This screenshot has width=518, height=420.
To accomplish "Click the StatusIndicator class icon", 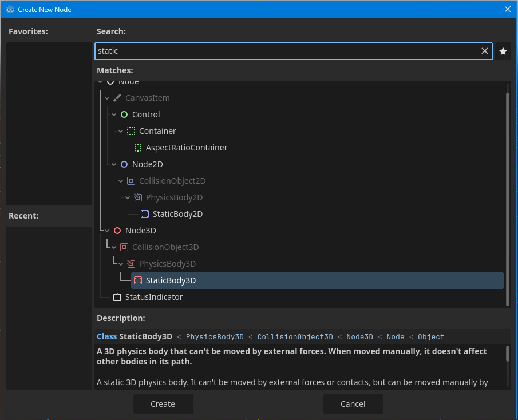I will pos(117,296).
